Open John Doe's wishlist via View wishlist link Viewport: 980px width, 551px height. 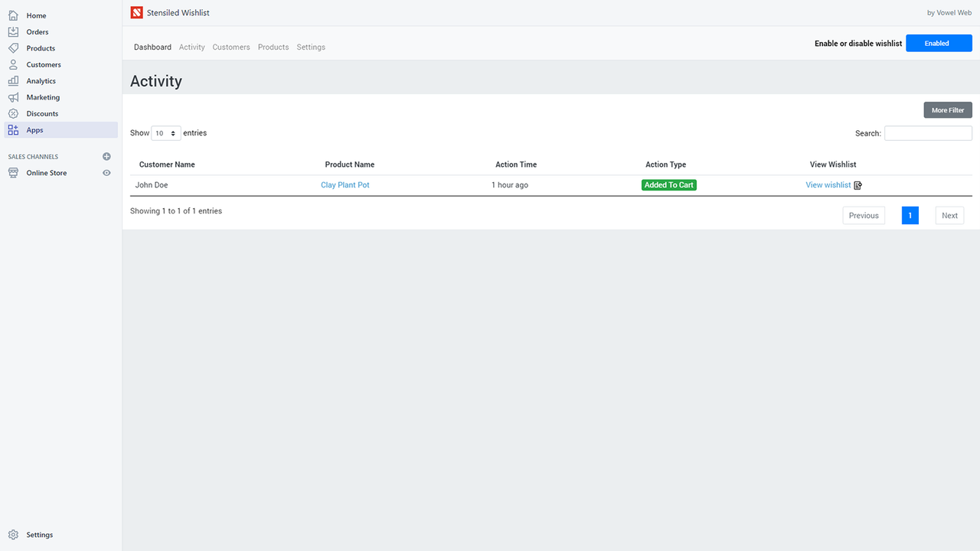pyautogui.click(x=828, y=184)
